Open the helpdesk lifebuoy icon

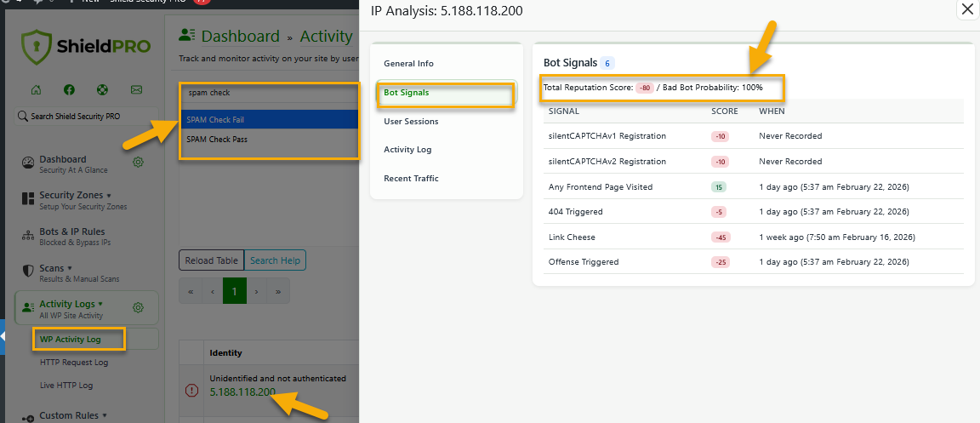tap(102, 90)
